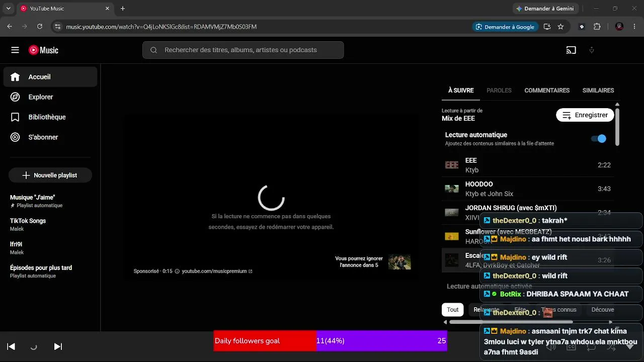Open the COMMENTAIRES tab
Screen dimensions: 644x362
coord(547,90)
